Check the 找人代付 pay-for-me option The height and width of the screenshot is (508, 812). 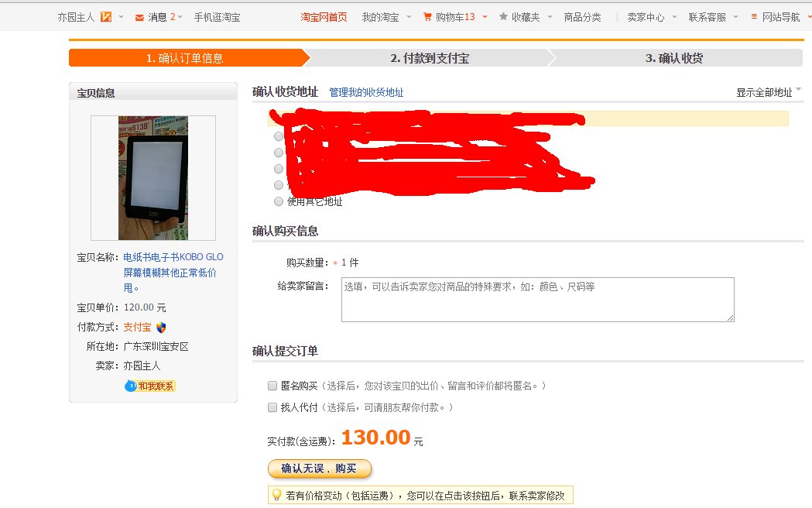pyautogui.click(x=272, y=407)
